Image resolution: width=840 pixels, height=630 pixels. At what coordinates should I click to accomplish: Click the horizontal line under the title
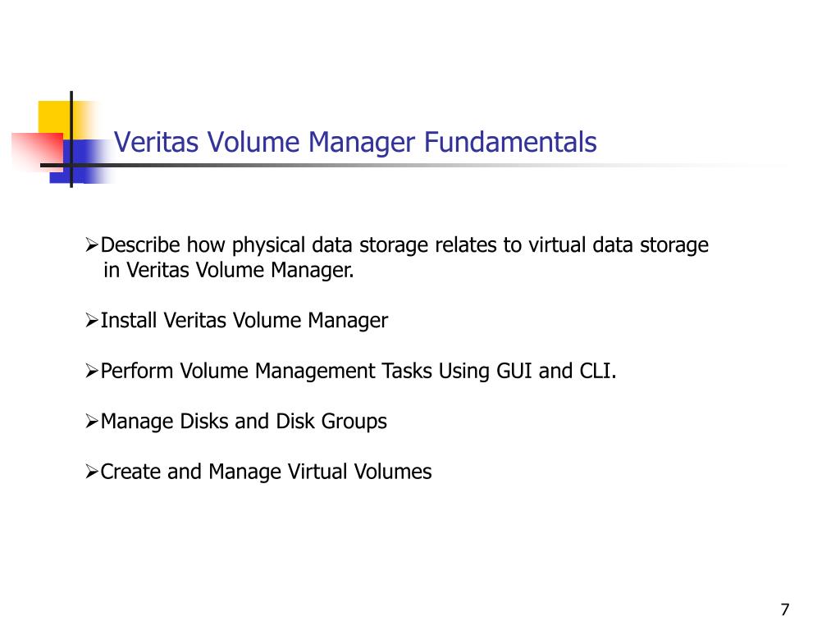click(x=407, y=165)
